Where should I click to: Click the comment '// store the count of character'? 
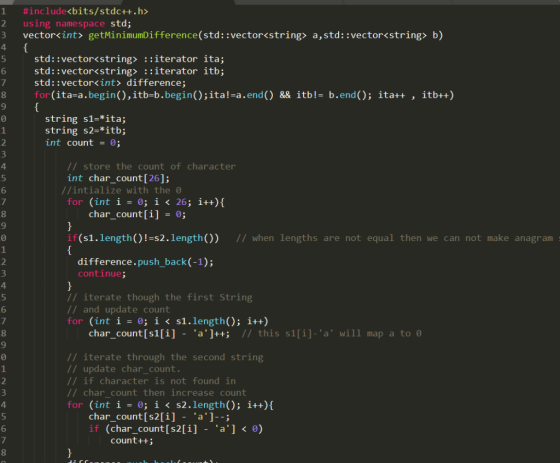pyautogui.click(x=151, y=166)
